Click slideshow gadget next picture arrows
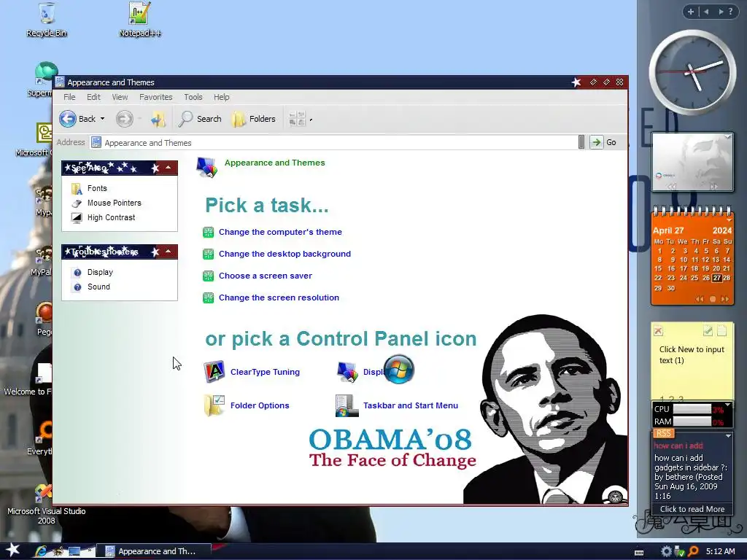This screenshot has height=560, width=747. (713, 187)
